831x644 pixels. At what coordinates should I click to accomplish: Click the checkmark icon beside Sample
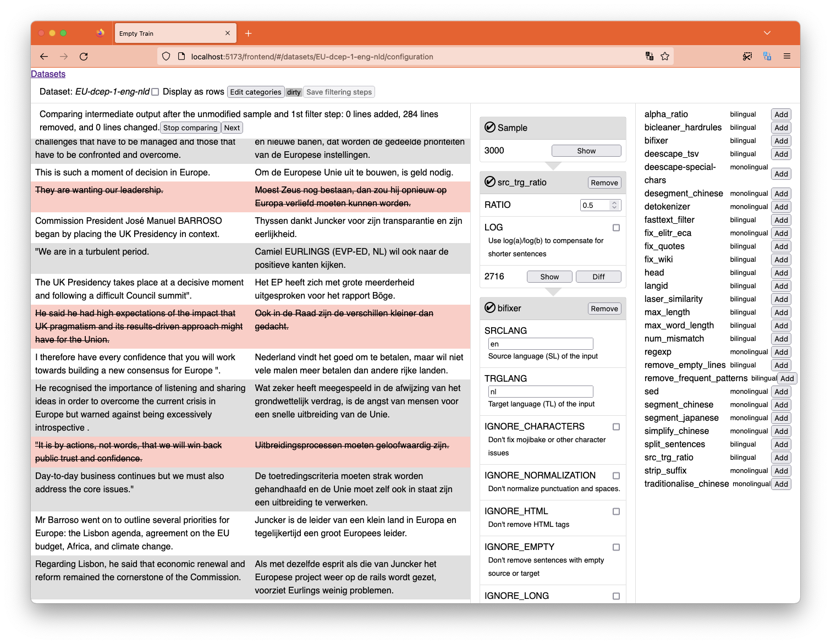coord(489,128)
